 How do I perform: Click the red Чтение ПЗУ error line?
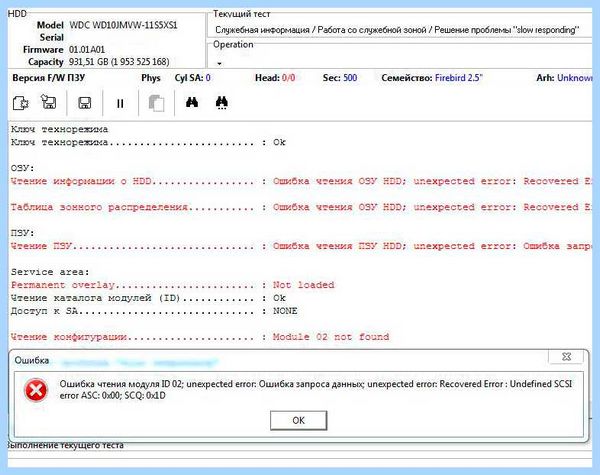(301, 246)
